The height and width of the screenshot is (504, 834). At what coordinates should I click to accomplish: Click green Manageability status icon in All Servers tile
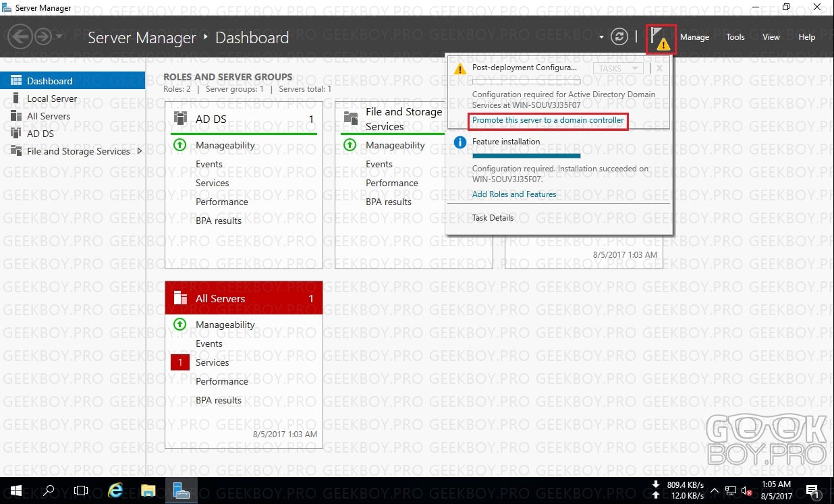coord(180,325)
